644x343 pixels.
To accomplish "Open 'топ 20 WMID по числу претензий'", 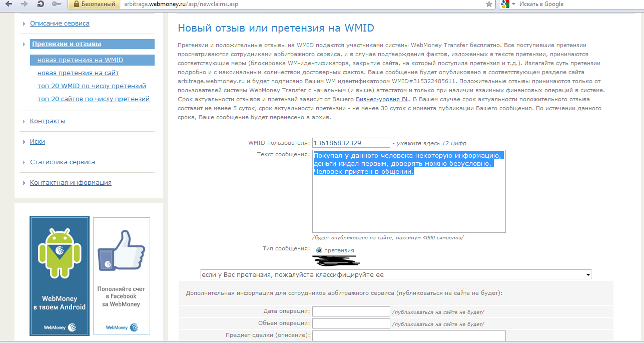I will click(92, 86).
